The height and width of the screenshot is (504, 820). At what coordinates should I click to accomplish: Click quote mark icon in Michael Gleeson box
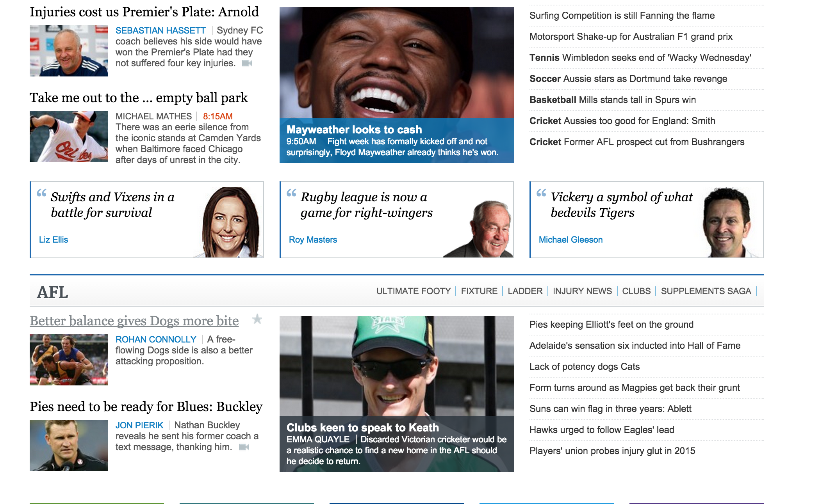542,193
